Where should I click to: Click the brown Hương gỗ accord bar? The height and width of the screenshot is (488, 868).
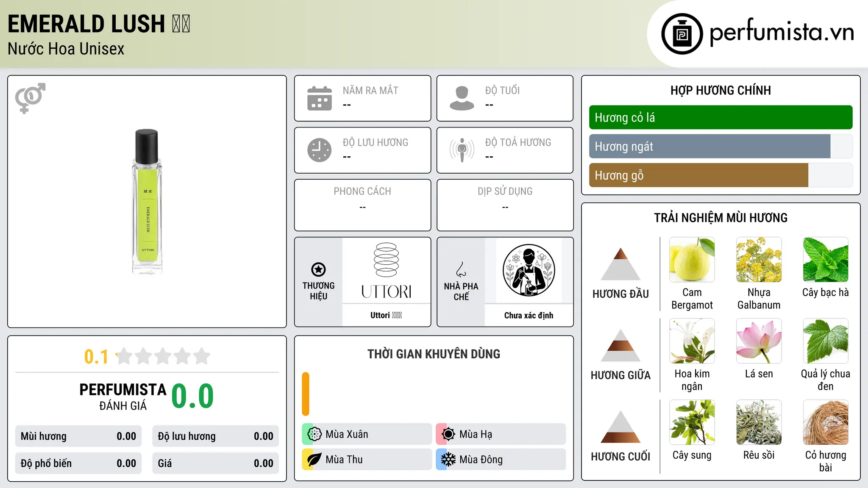[698, 175]
